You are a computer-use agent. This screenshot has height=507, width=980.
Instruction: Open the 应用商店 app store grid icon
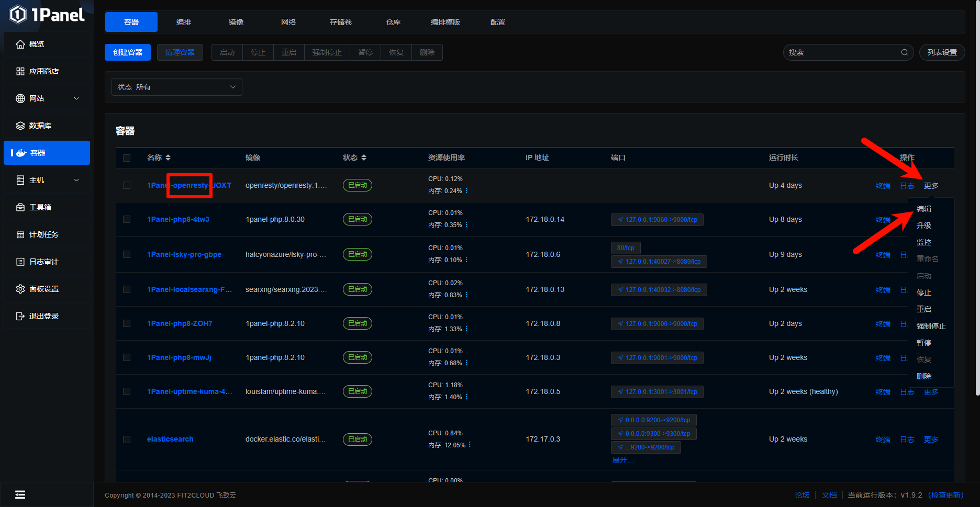click(20, 71)
